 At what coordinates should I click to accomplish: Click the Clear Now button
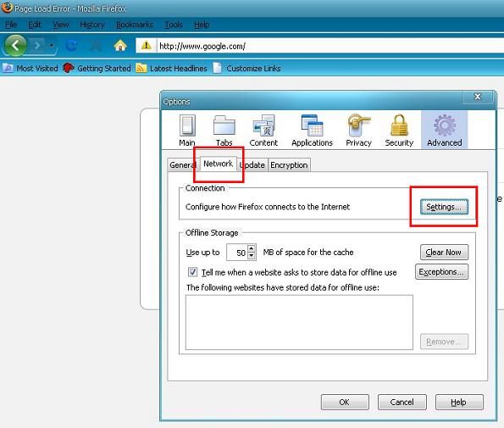pos(444,252)
